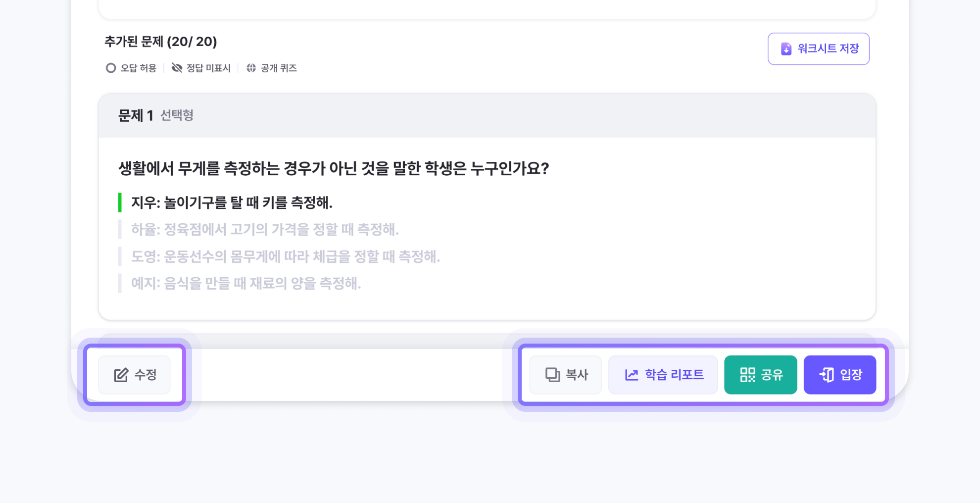The height and width of the screenshot is (503, 980).
Task: Click the enter-door icon for 입장
Action: point(827,375)
